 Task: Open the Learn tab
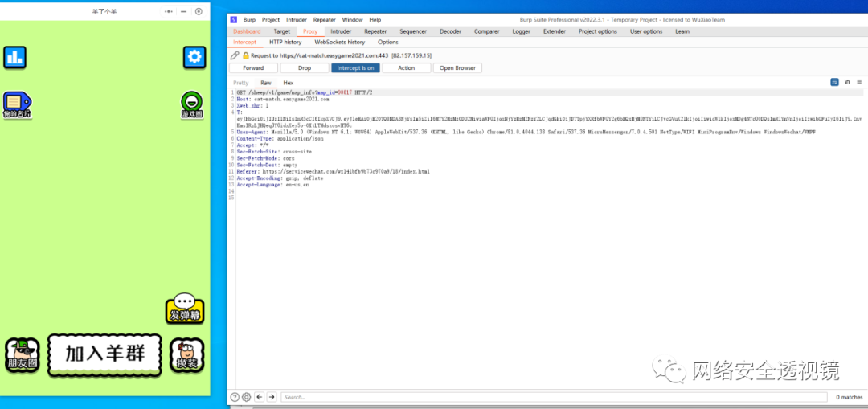[682, 31]
